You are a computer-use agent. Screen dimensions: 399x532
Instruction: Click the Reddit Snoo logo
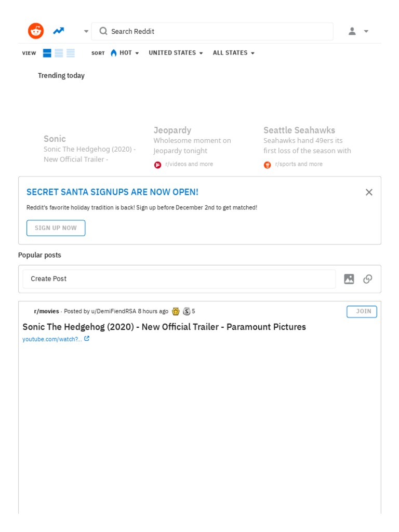pos(36,31)
